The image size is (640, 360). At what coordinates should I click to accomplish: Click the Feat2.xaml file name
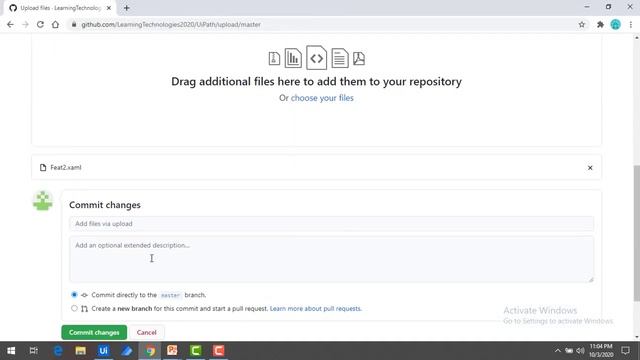click(x=66, y=167)
